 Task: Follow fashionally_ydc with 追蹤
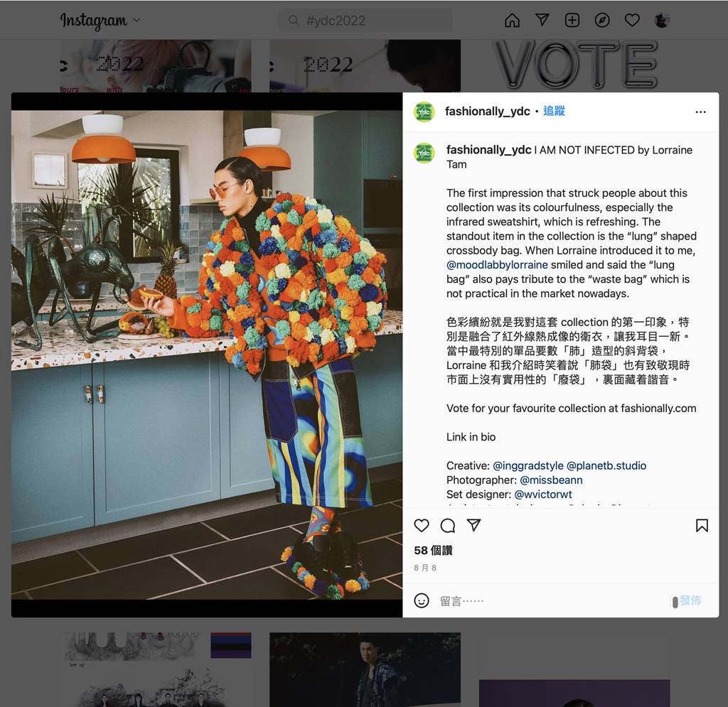click(554, 112)
